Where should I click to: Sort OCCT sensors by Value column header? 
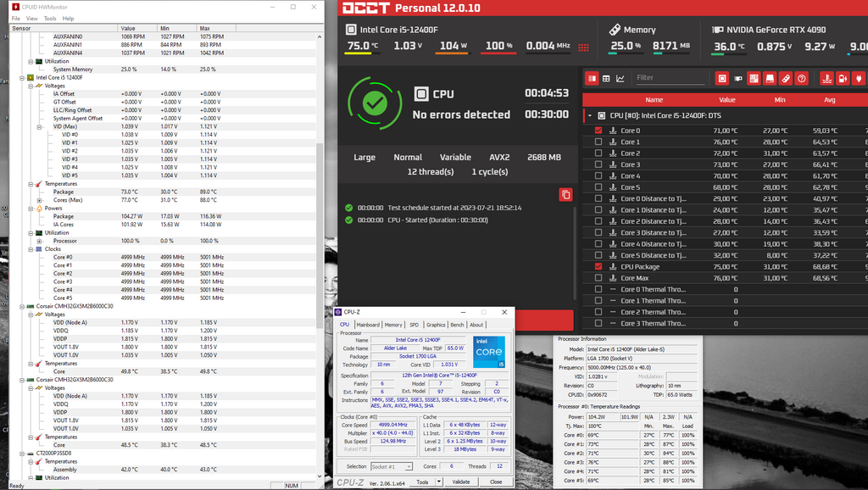[726, 100]
